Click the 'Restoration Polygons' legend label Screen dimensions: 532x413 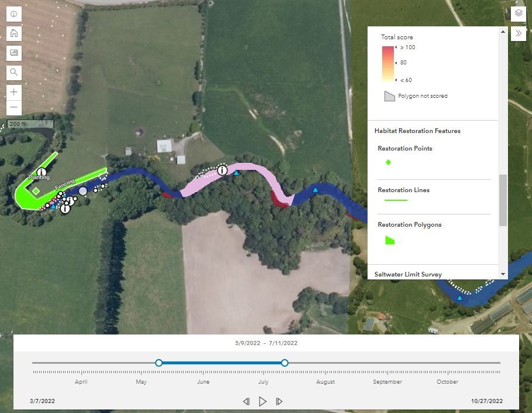410,224
